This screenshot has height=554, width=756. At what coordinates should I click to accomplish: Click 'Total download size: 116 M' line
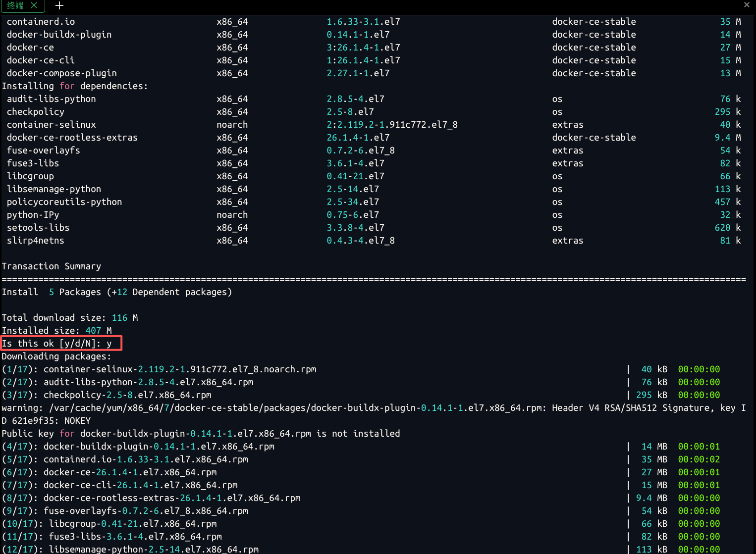(x=70, y=318)
